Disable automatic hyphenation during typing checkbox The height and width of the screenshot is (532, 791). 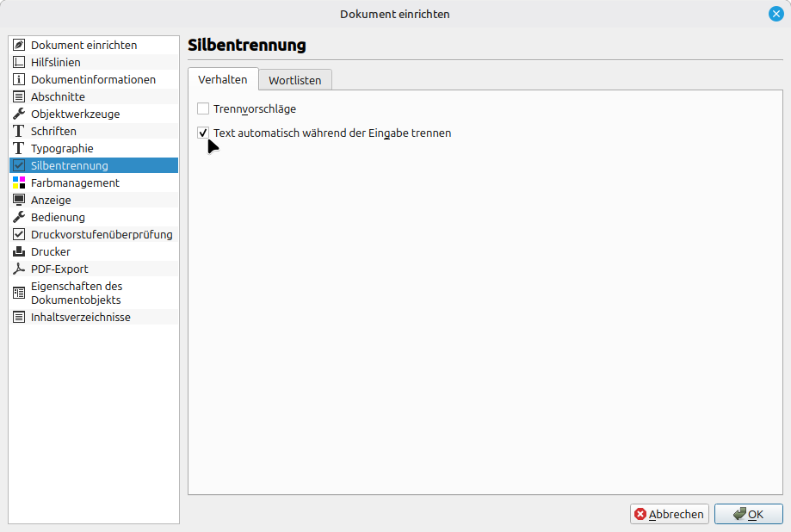click(203, 133)
